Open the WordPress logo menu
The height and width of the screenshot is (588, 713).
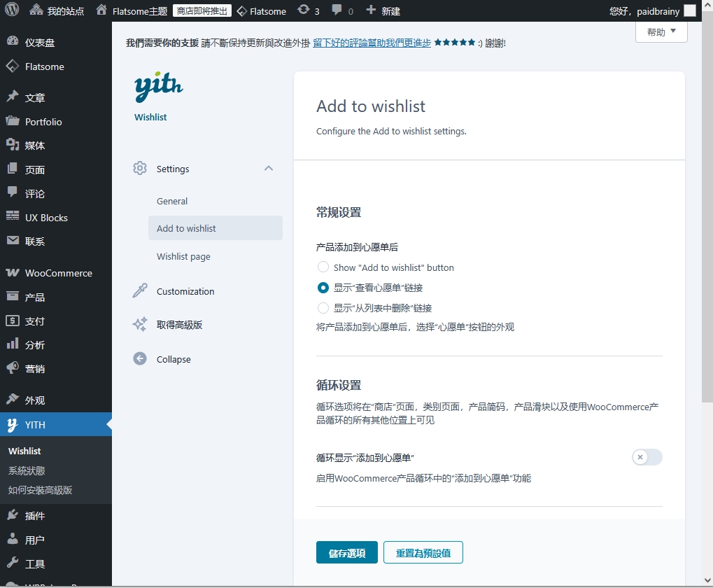click(x=12, y=10)
